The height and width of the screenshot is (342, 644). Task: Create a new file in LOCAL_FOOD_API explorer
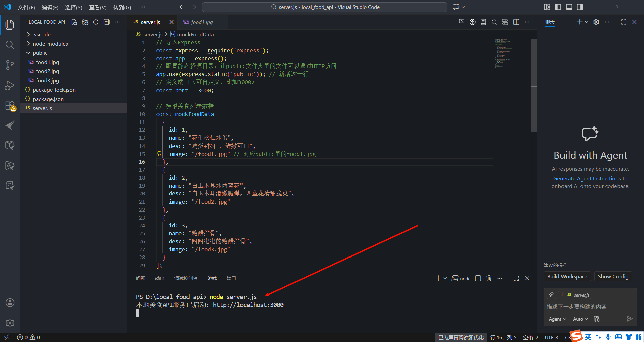[74, 22]
